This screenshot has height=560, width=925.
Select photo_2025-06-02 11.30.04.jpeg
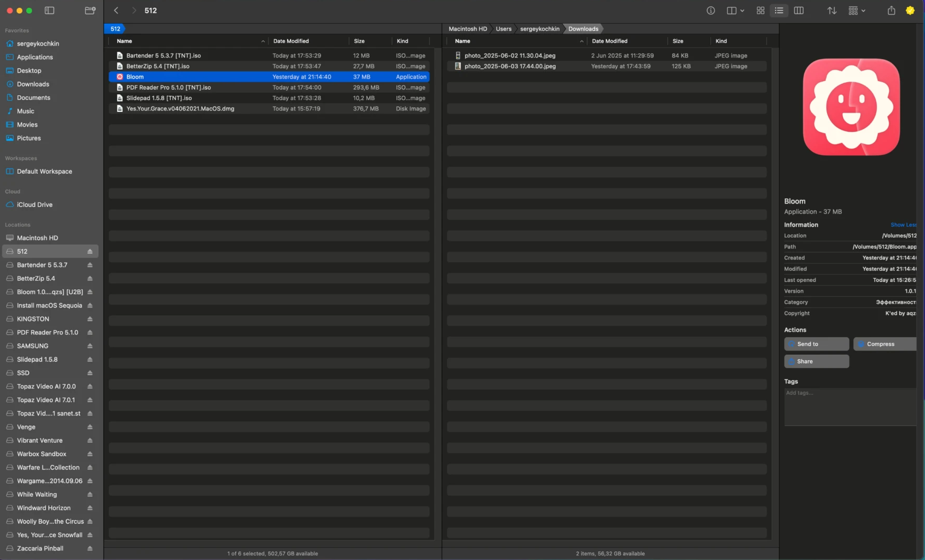coord(607,55)
